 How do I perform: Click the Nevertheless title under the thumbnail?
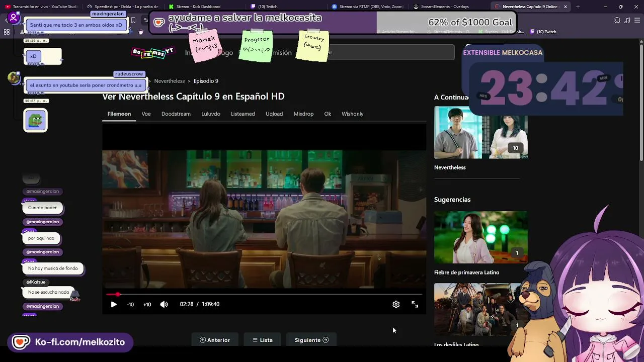pos(450,167)
